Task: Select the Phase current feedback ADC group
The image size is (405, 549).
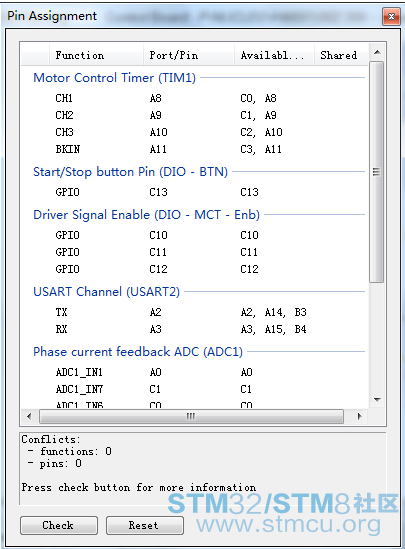Action: tap(138, 352)
